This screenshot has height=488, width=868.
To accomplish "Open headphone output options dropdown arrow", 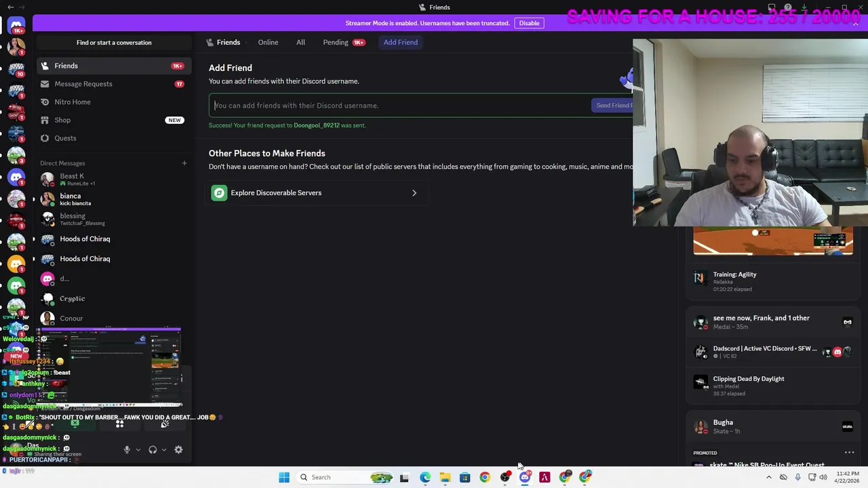I will (163, 449).
